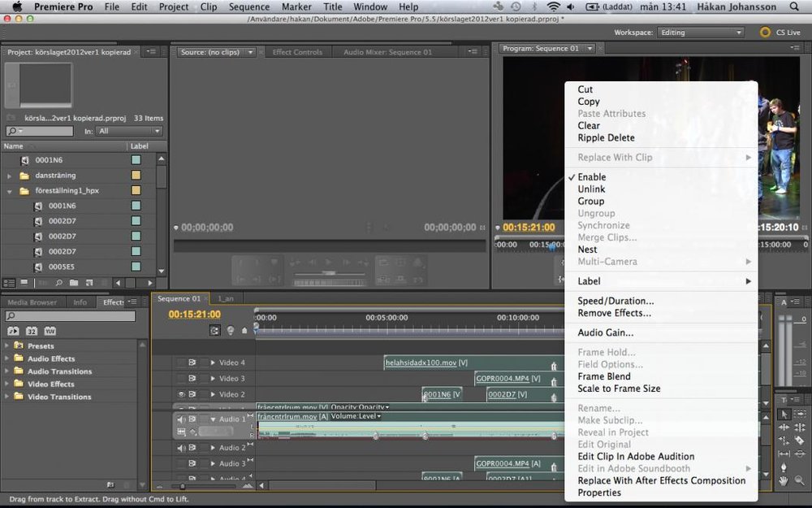Expand the dansträning bin
The height and width of the screenshot is (508, 812).
click(x=10, y=176)
